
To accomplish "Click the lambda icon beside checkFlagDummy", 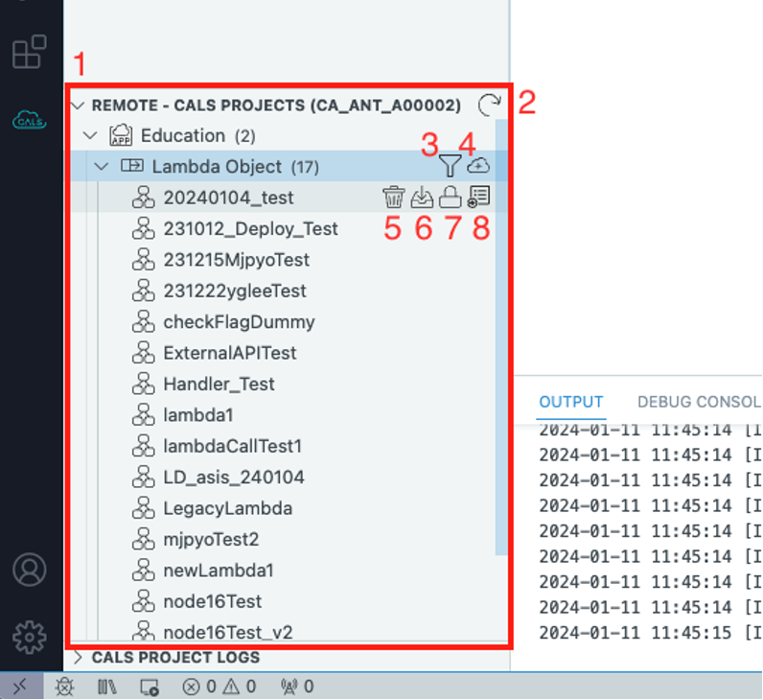I will tap(144, 321).
